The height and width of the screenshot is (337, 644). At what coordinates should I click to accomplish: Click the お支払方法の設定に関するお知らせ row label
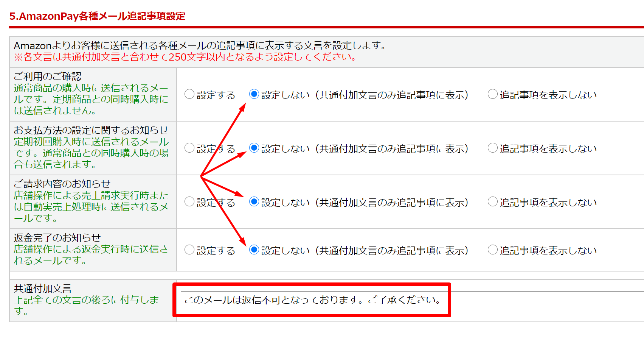[91, 130]
